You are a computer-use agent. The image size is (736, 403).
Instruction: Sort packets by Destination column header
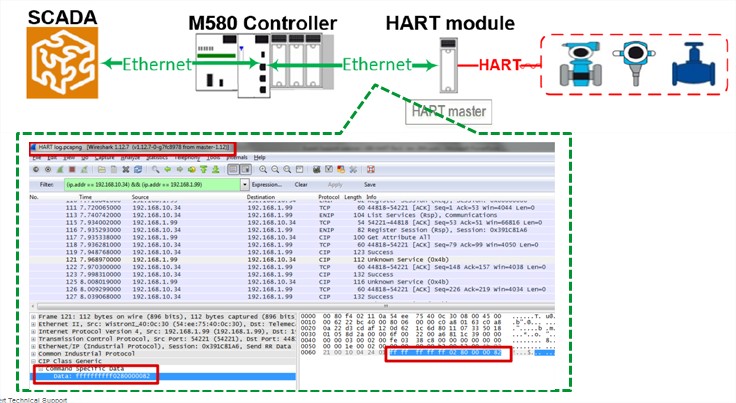[x=261, y=197]
